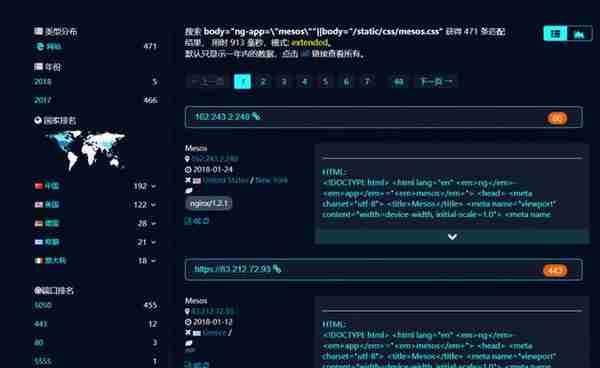The width and height of the screenshot is (600, 368).
Task: Click the Italy flag icon in the country ranking
Action: coord(39,261)
